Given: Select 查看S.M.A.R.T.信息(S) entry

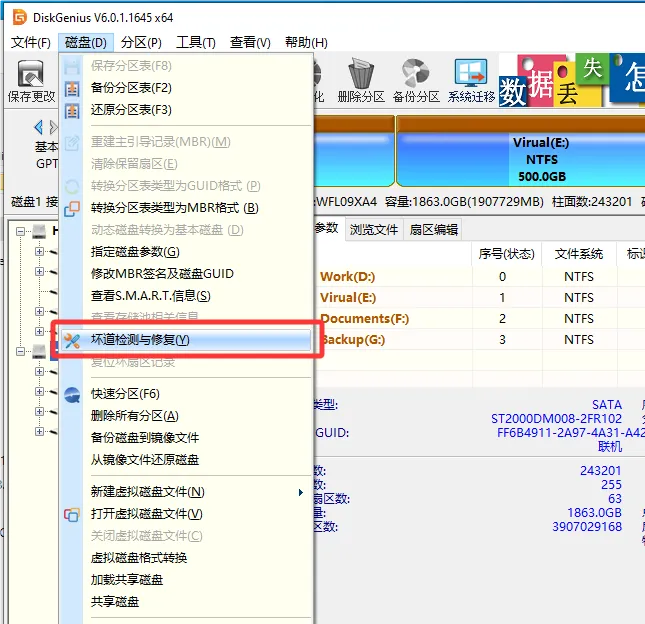Looking at the screenshot, I should coord(186,296).
